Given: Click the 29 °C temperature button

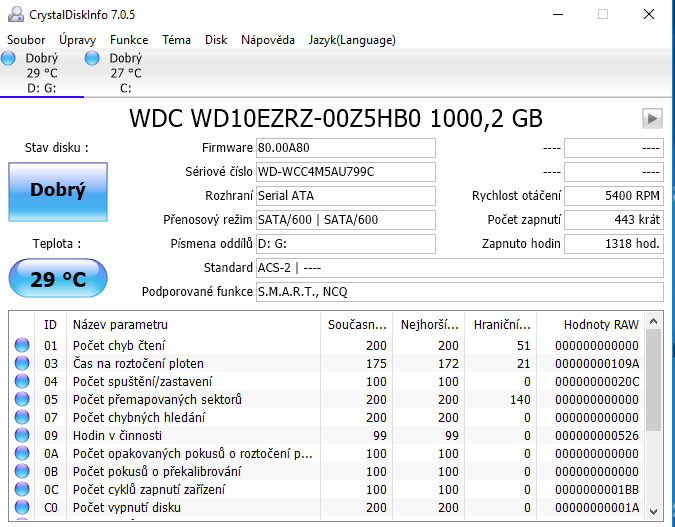Looking at the screenshot, I should pos(58,278).
